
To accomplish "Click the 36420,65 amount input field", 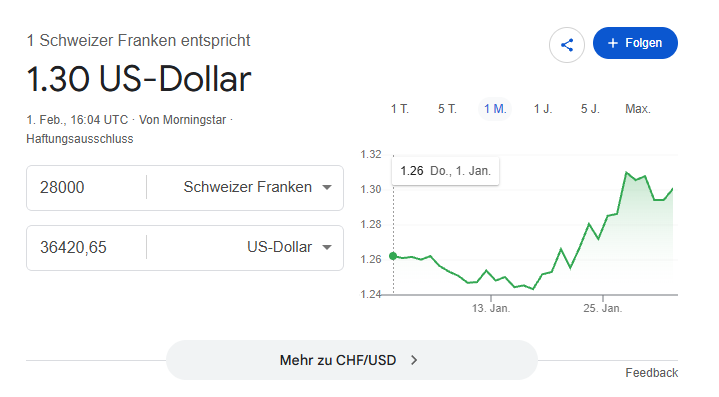I will click(x=86, y=248).
